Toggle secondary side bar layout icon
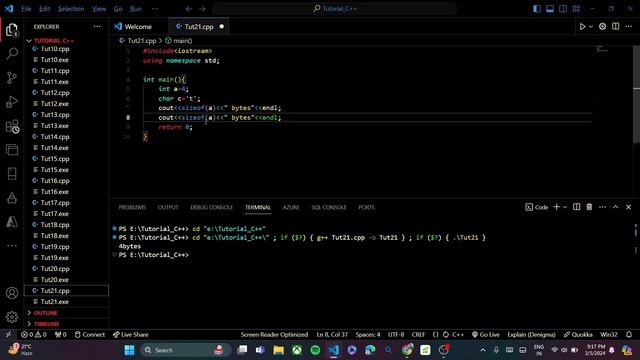This screenshot has width=640, height=360. (563, 9)
